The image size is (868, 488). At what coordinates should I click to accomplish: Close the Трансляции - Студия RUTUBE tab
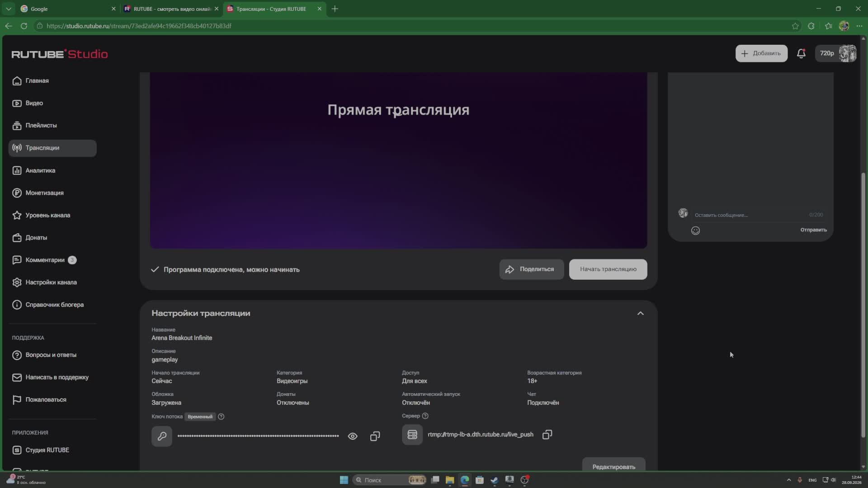click(x=319, y=9)
